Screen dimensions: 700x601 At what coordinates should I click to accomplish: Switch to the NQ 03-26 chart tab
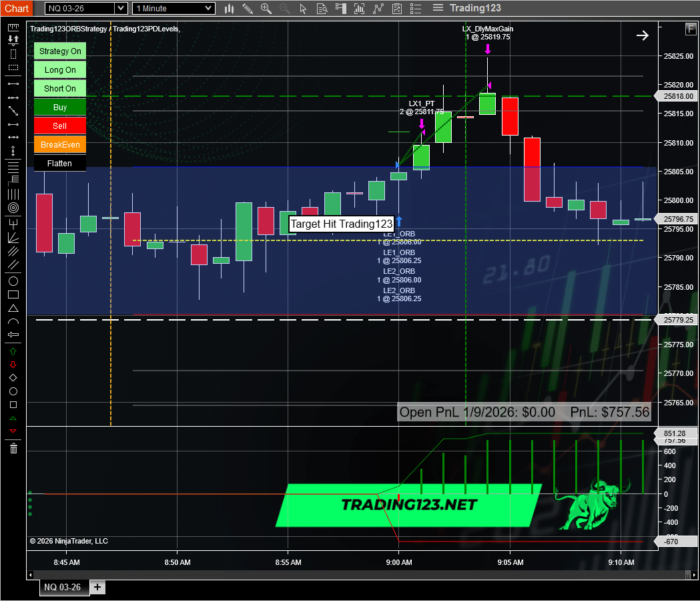coord(63,587)
